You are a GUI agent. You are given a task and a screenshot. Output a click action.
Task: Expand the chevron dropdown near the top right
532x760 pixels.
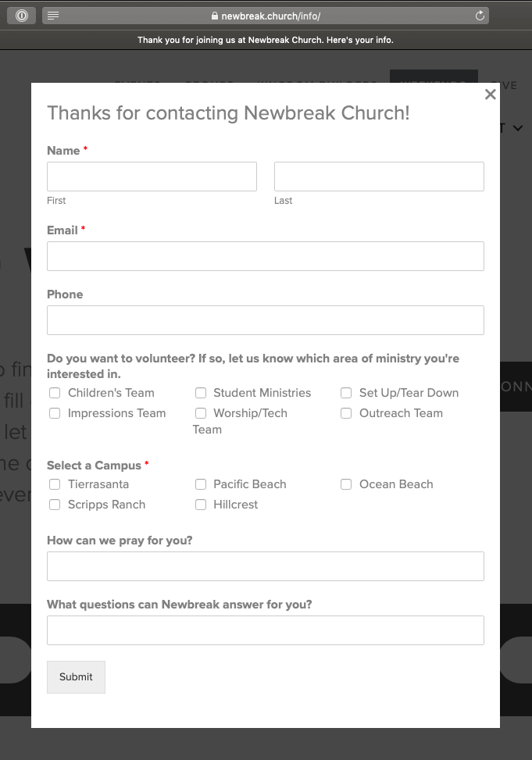(516, 128)
